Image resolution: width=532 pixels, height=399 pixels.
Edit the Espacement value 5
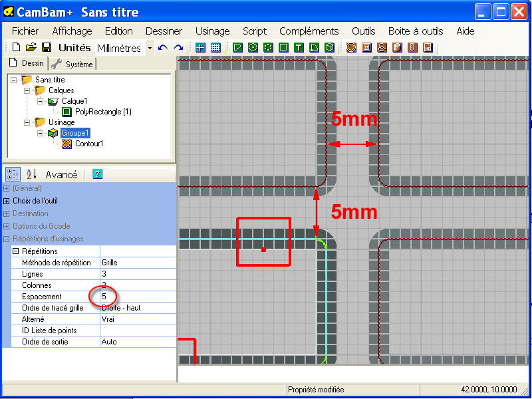tap(138, 297)
